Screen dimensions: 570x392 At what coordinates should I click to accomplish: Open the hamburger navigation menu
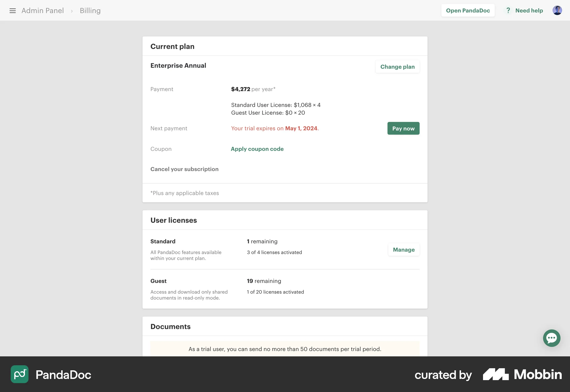coord(12,10)
